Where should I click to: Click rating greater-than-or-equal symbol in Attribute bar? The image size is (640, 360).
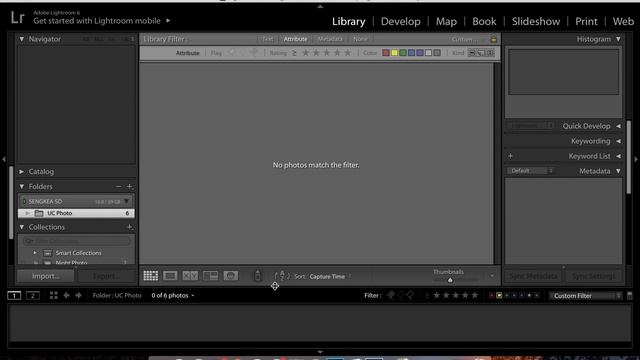tap(294, 53)
